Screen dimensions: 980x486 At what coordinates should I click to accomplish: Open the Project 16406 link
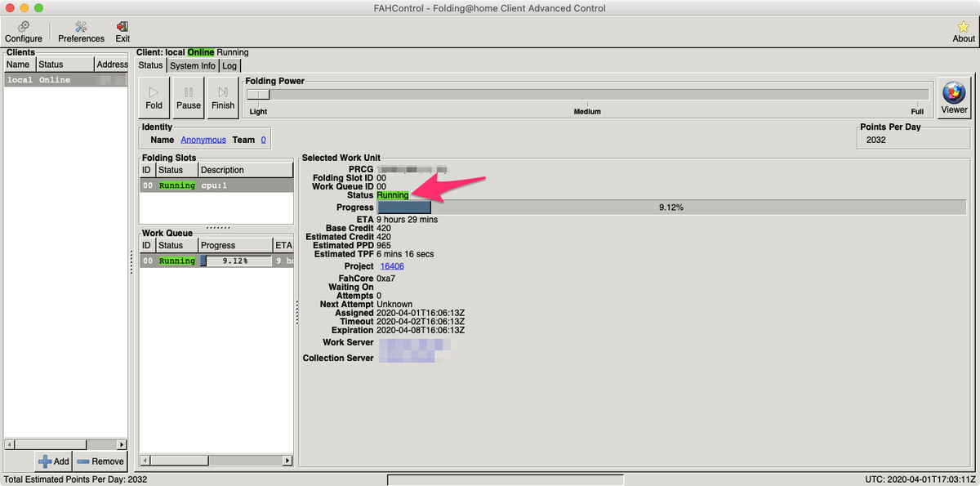pos(392,266)
